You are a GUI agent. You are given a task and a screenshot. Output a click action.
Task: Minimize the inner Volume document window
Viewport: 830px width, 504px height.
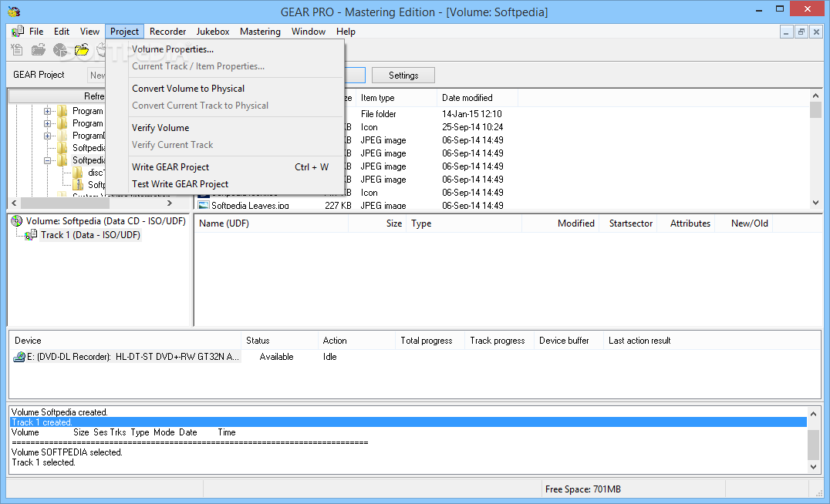(786, 32)
